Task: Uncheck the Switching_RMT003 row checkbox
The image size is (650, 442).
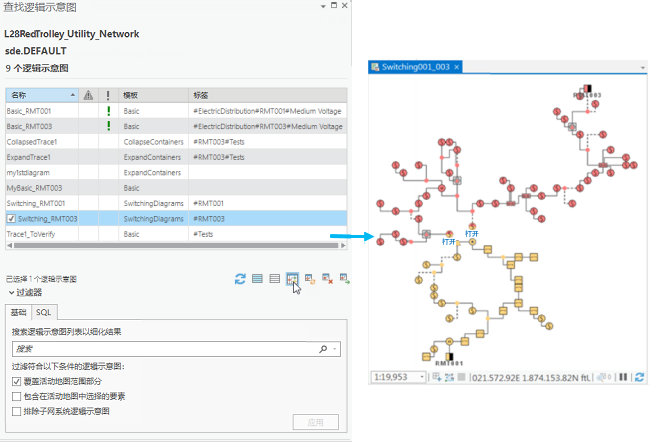Action: pos(12,219)
